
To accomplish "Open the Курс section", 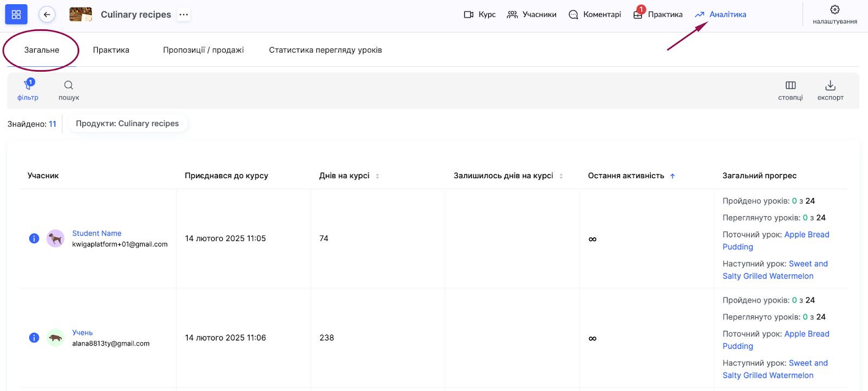I will click(480, 15).
